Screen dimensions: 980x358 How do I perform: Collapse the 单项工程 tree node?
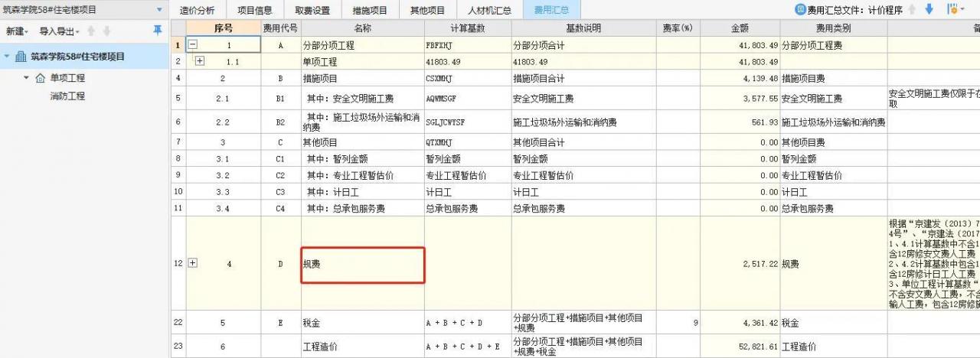27,78
